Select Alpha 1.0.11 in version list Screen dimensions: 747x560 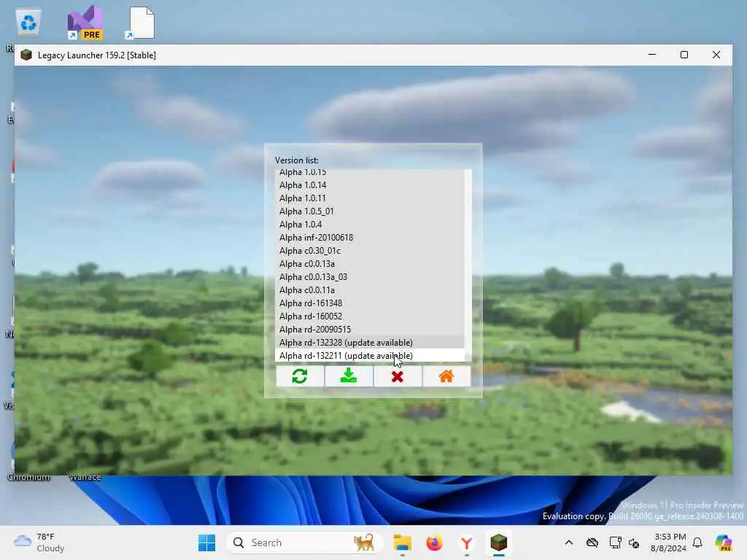point(370,198)
